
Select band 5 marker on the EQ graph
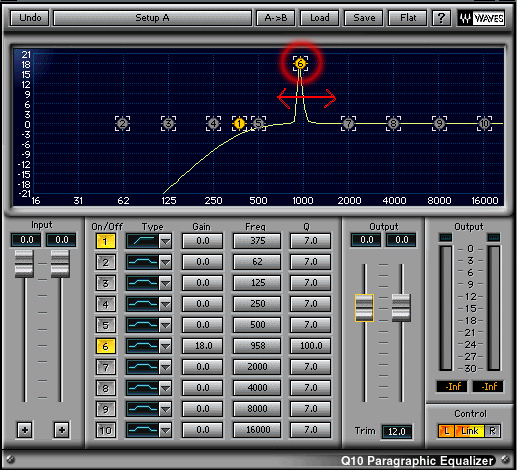[x=259, y=124]
